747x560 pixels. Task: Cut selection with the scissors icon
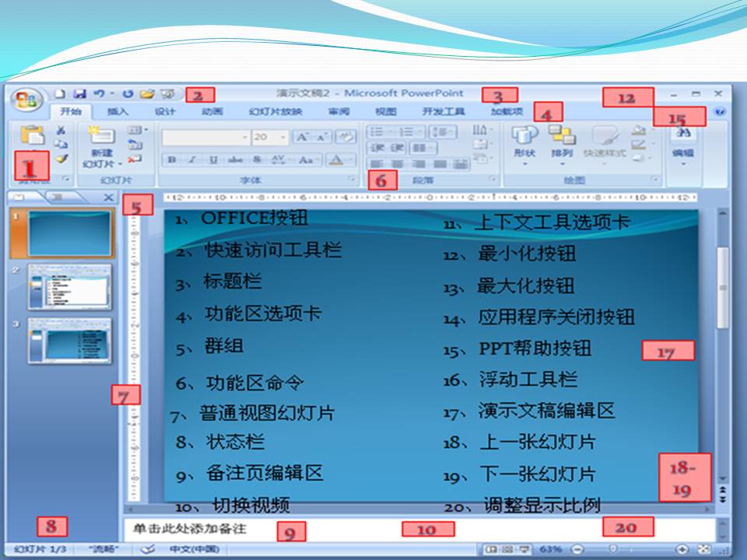[x=61, y=130]
